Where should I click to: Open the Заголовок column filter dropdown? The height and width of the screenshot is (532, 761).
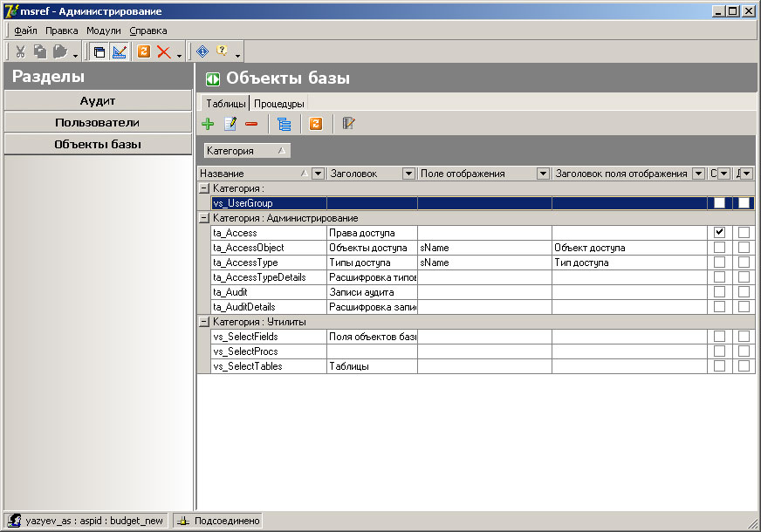[x=408, y=174]
